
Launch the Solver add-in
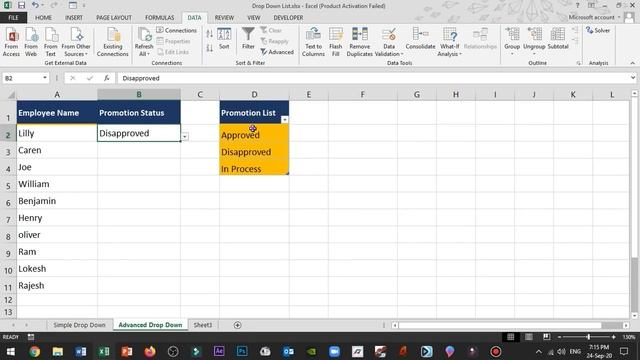(x=598, y=30)
